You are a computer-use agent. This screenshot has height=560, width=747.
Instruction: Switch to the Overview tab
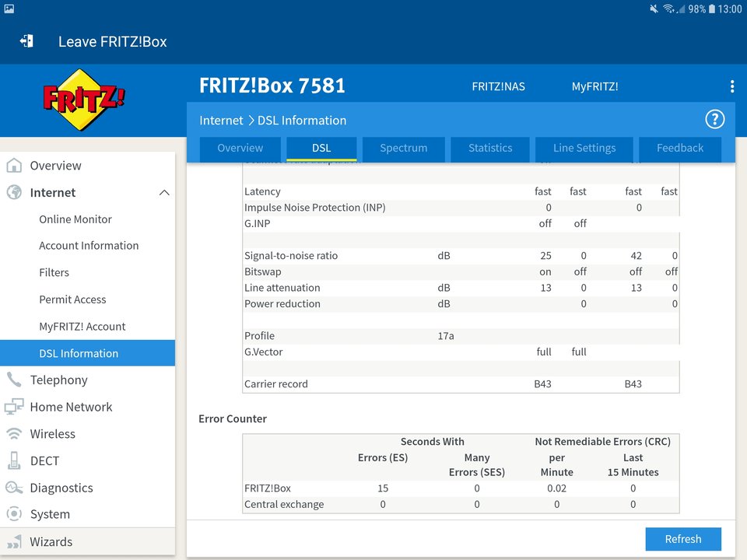(240, 148)
